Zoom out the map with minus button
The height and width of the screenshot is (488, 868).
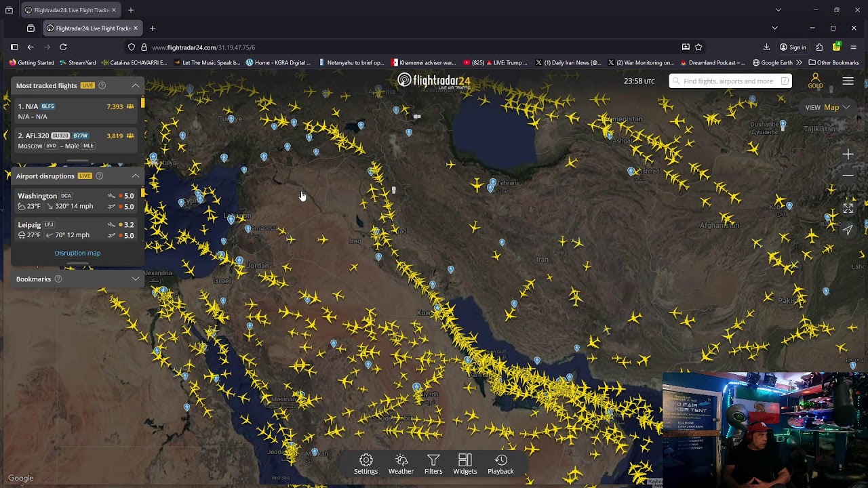pyautogui.click(x=848, y=176)
